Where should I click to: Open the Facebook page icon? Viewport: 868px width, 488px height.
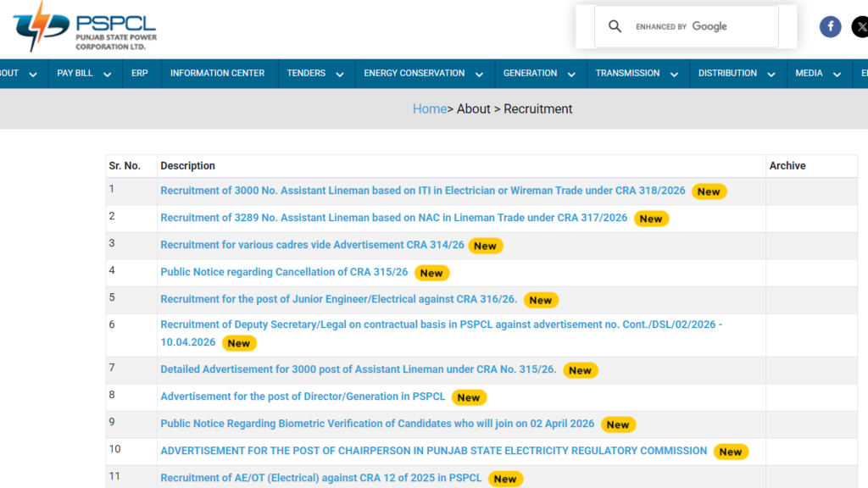pyautogui.click(x=830, y=26)
